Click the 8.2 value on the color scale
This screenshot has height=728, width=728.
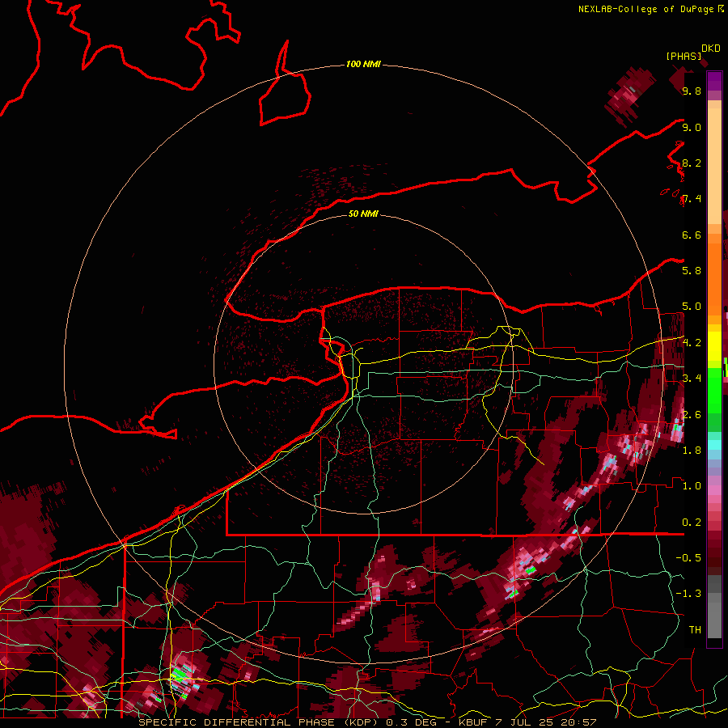pos(692,163)
